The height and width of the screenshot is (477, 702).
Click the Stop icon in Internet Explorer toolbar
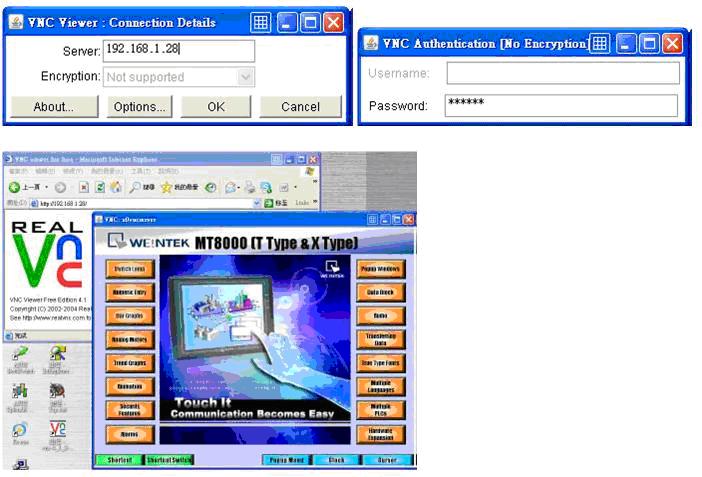point(84,187)
